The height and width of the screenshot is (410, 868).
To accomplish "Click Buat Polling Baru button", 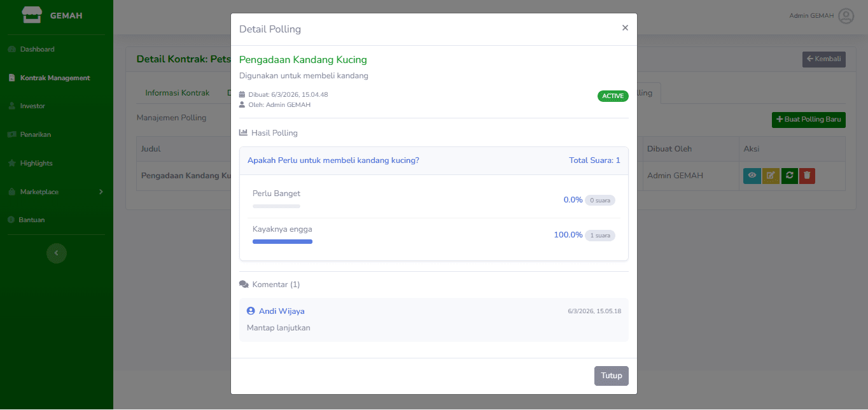I will click(x=808, y=120).
